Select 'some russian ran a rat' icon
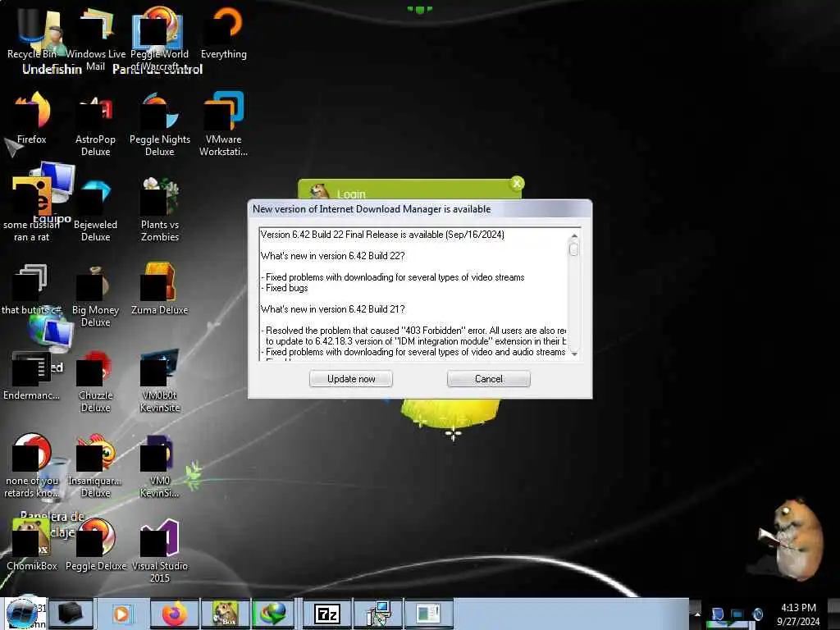The image size is (840, 630). pos(32,210)
